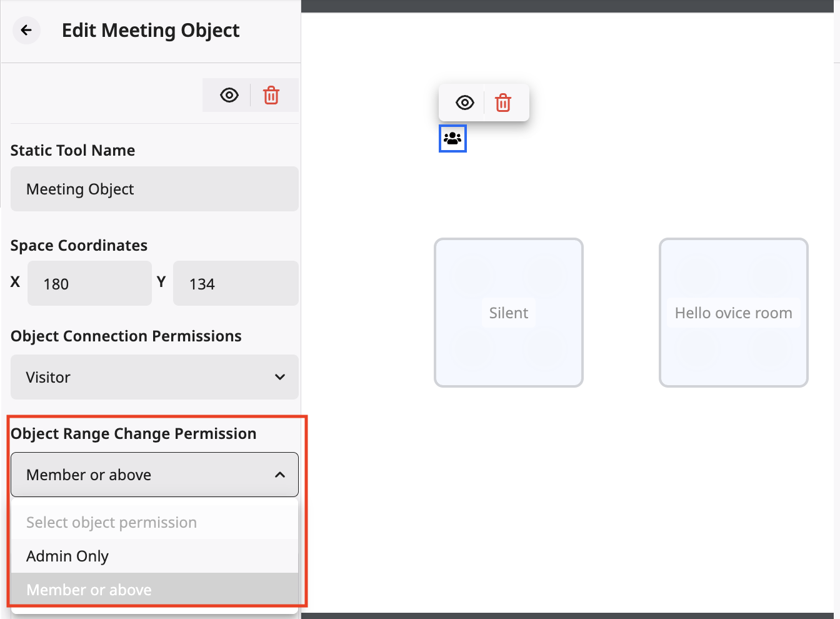Viewport: 840px width, 619px height.
Task: Toggle visibility with the floating canvas eye icon
Action: pos(464,103)
